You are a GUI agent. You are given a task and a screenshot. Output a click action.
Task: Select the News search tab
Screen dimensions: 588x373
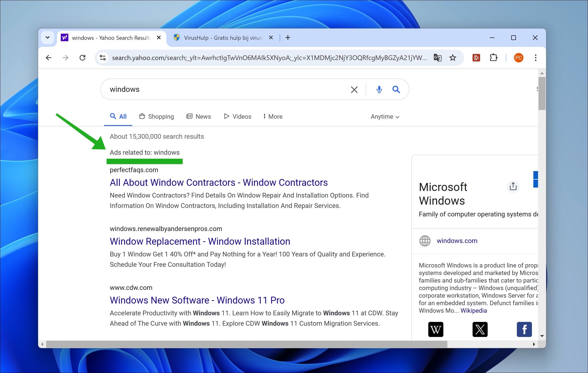pyautogui.click(x=199, y=116)
